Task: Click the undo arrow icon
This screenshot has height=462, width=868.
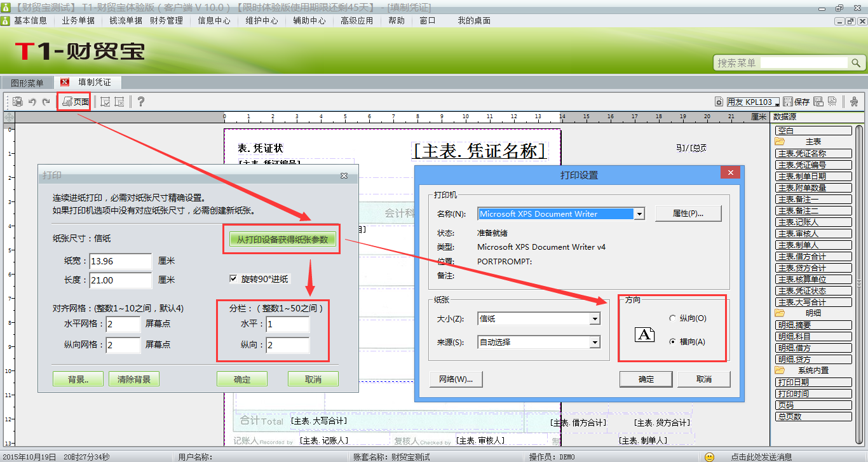Action: coord(32,102)
